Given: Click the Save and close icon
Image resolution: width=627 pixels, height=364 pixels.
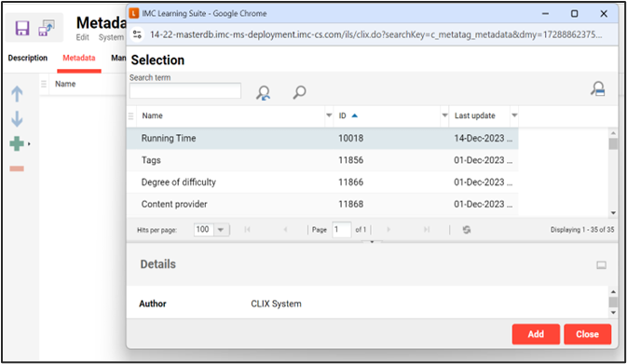Looking at the screenshot, I should pos(46,28).
